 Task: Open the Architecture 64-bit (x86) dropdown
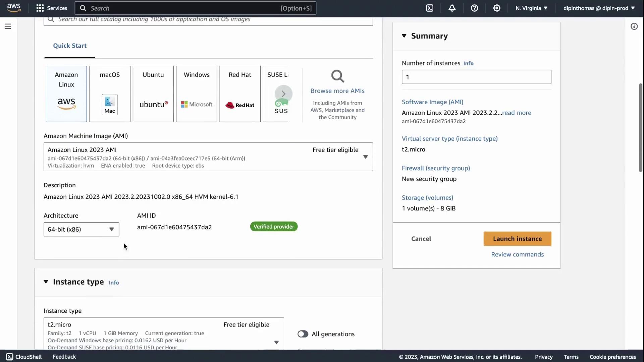pos(81,229)
